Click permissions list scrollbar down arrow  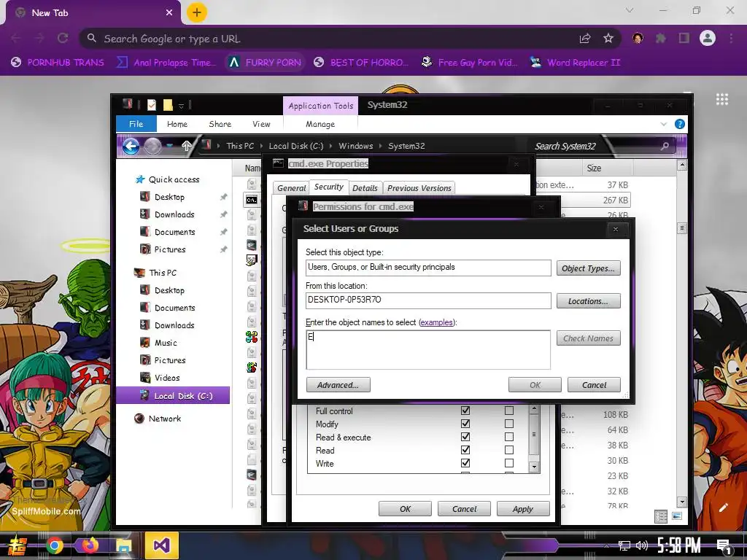534,467
